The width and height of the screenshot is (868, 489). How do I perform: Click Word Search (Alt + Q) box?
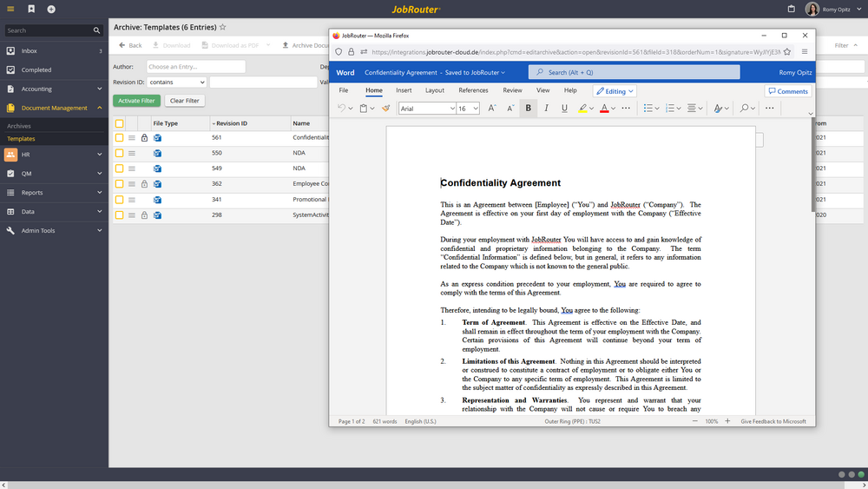coord(634,72)
